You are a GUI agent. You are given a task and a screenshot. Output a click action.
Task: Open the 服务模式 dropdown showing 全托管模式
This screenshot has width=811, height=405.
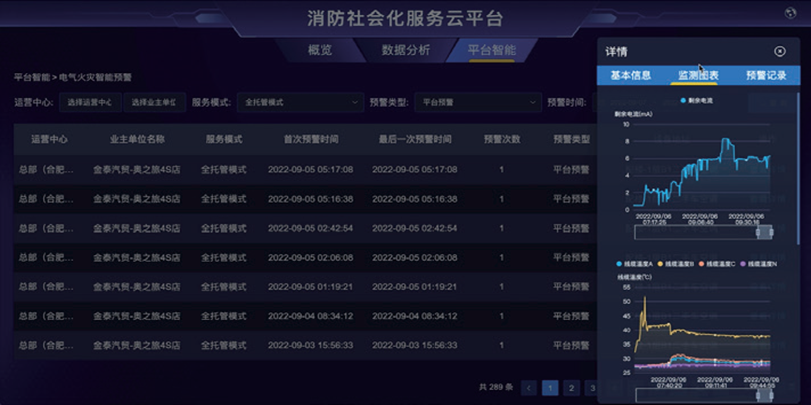300,102
